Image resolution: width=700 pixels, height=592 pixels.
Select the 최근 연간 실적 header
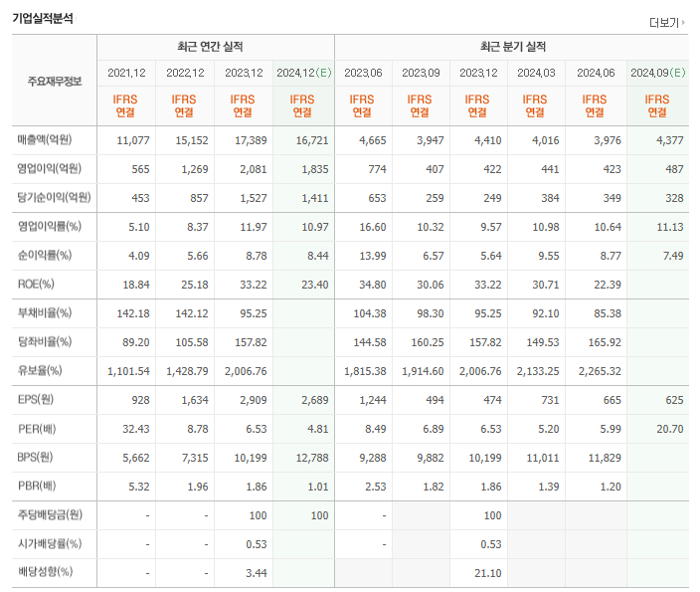[x=210, y=47]
